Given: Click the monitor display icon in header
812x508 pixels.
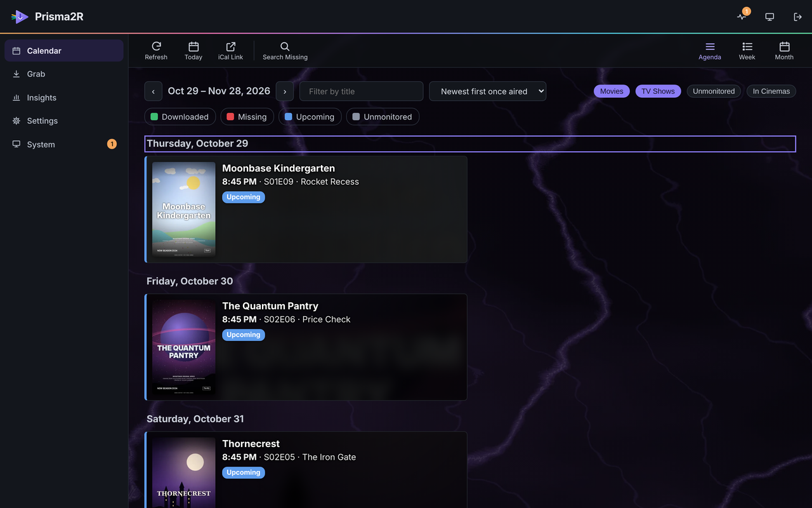Looking at the screenshot, I should pyautogui.click(x=769, y=17).
